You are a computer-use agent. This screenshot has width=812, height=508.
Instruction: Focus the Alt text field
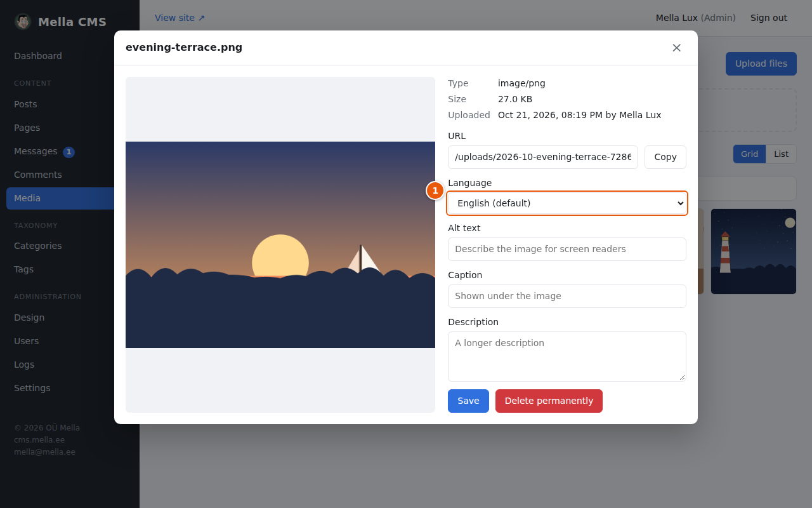(567, 249)
